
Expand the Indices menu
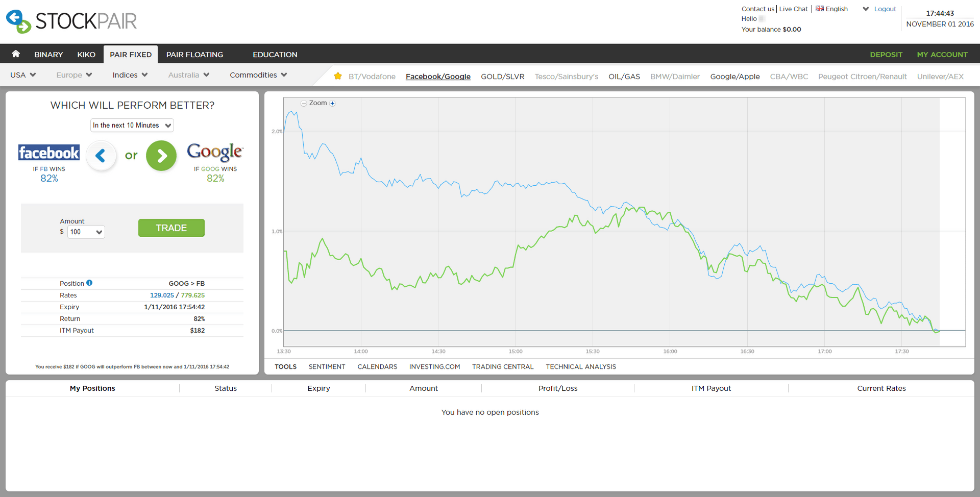pyautogui.click(x=130, y=75)
